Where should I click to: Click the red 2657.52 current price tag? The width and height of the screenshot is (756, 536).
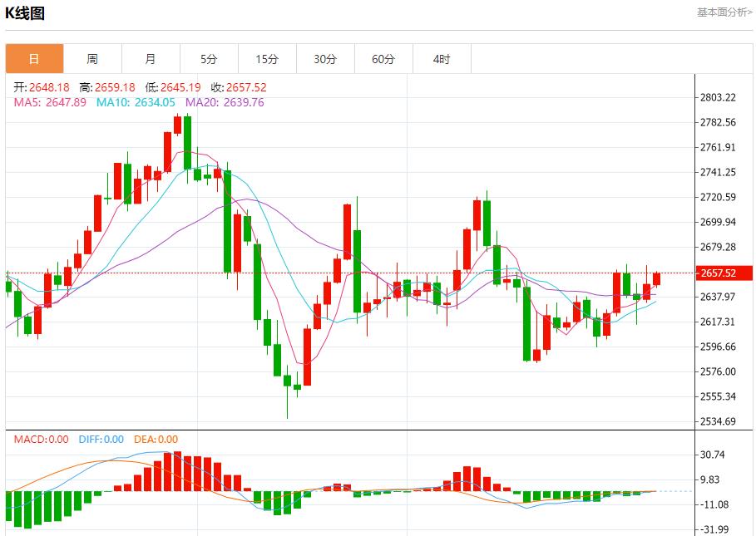pos(723,273)
